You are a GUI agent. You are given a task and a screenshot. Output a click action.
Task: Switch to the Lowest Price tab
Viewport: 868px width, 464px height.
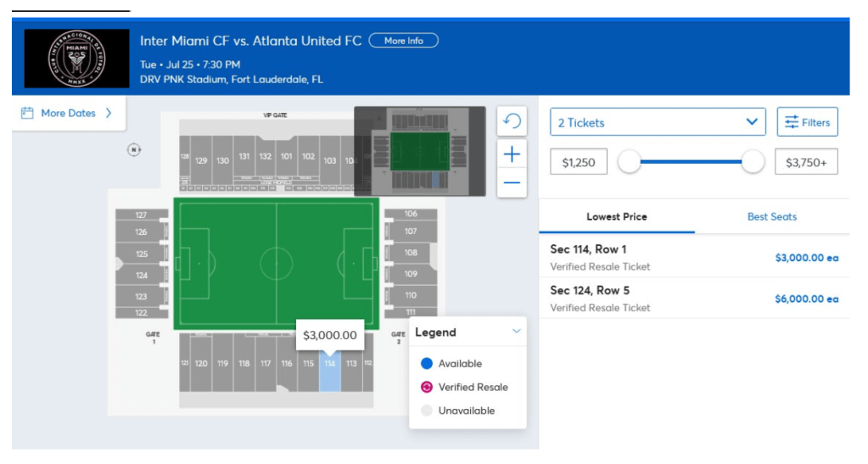tap(617, 216)
